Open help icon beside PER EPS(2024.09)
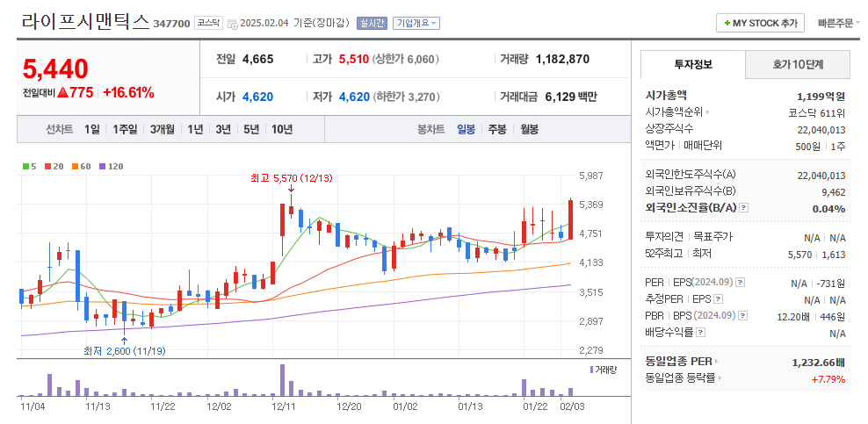This screenshot has width=868, height=424. 740,283
